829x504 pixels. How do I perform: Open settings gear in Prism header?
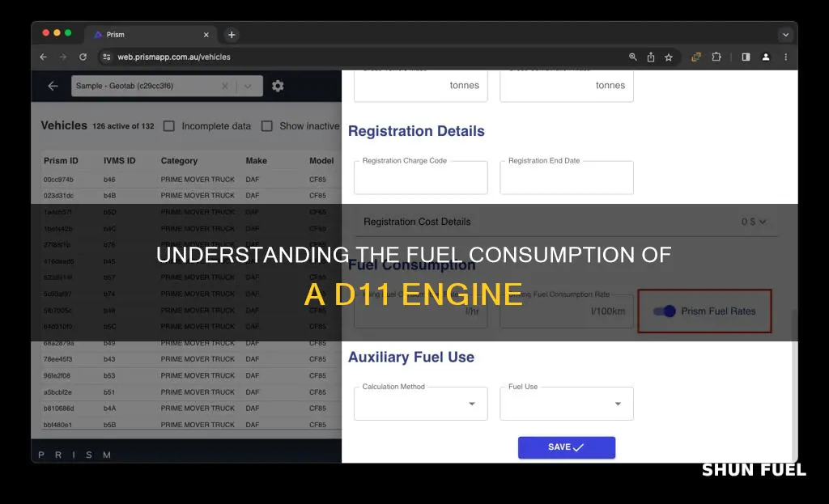pyautogui.click(x=278, y=86)
